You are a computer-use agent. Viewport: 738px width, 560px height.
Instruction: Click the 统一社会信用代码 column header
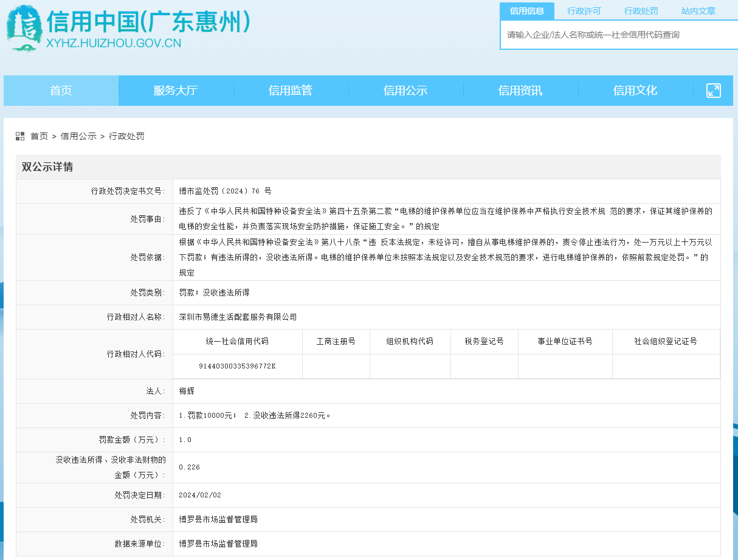pyautogui.click(x=238, y=342)
